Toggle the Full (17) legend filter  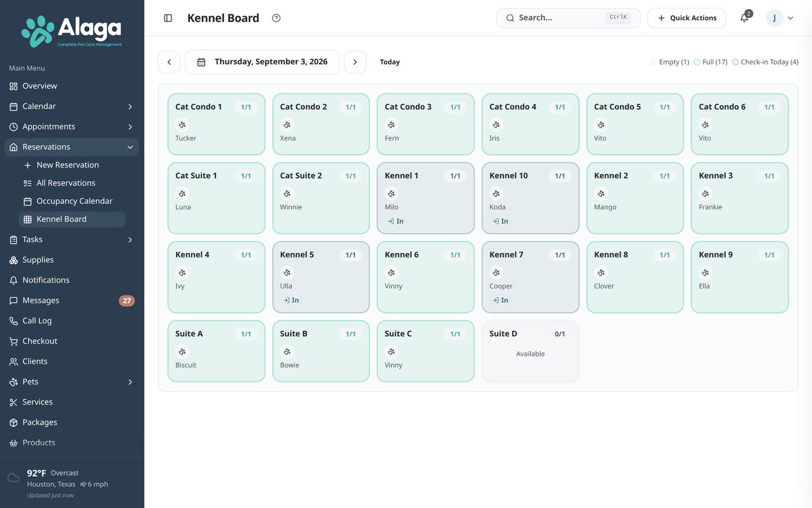tap(710, 62)
